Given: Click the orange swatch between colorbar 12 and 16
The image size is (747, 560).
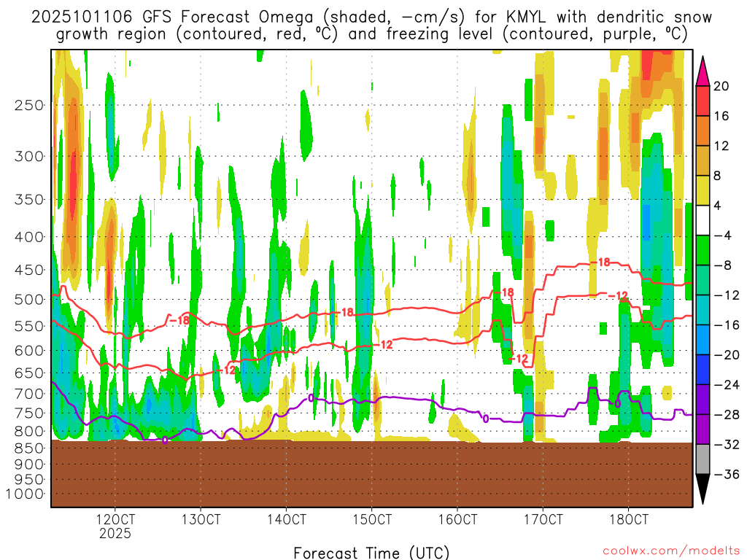Looking at the screenshot, I should click(x=703, y=131).
